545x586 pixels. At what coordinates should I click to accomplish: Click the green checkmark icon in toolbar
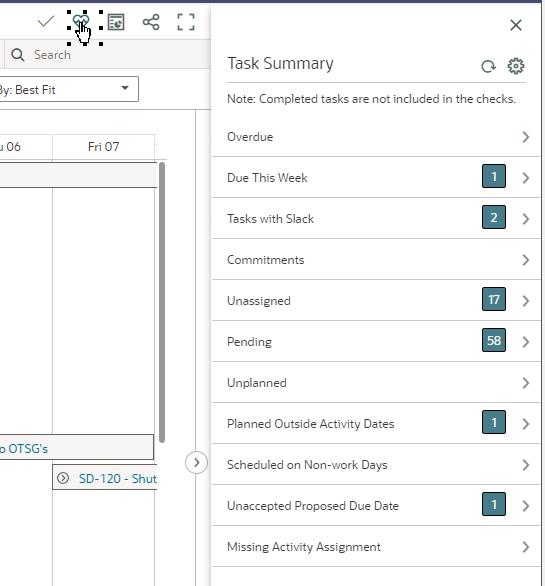46,22
